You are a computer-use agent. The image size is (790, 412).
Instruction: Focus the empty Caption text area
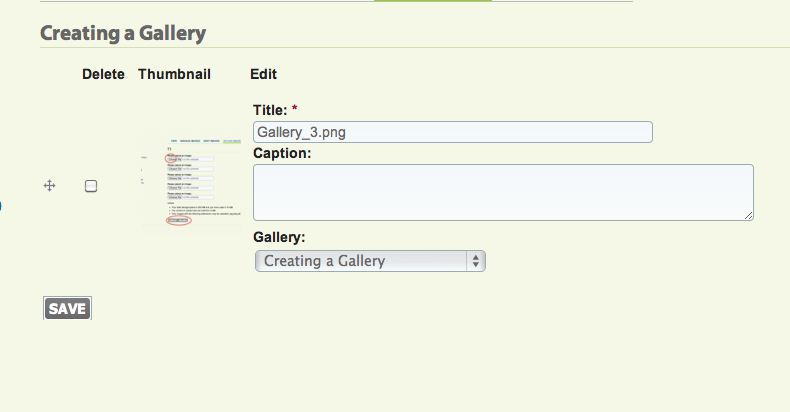(503, 192)
